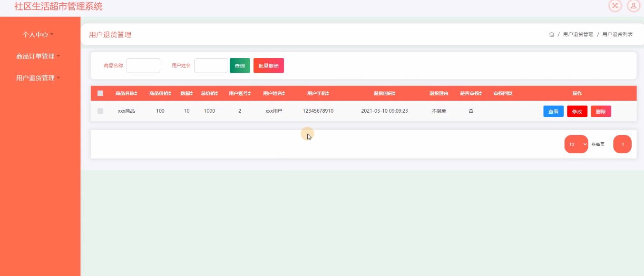This screenshot has height=276, width=644.
Task: Click the 删除 button in the row
Action: point(601,111)
